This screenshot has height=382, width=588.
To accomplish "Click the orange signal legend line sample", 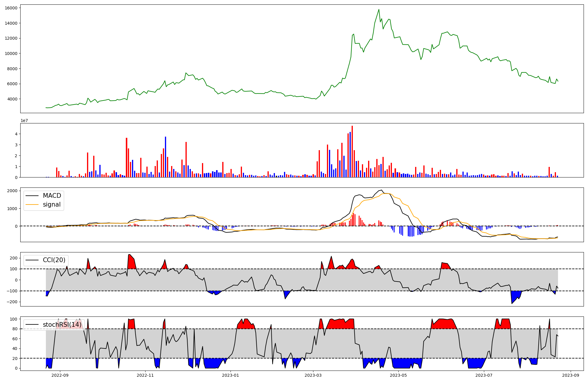I will coord(32,205).
